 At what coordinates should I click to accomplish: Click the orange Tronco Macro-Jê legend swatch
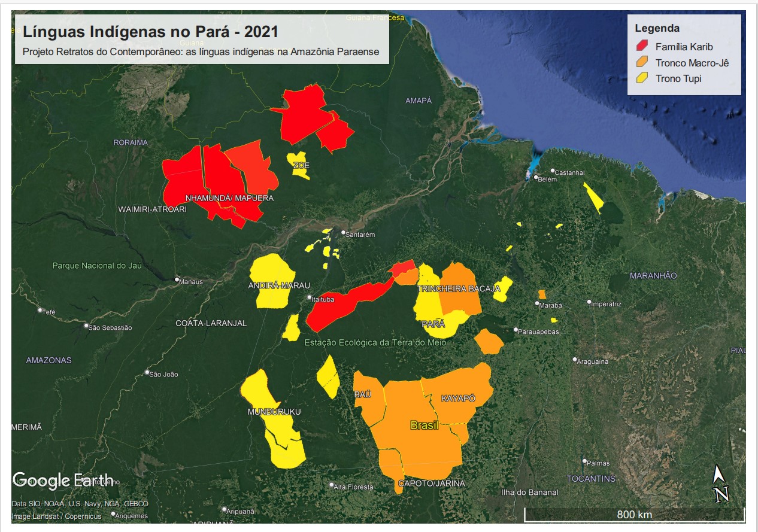(x=642, y=62)
